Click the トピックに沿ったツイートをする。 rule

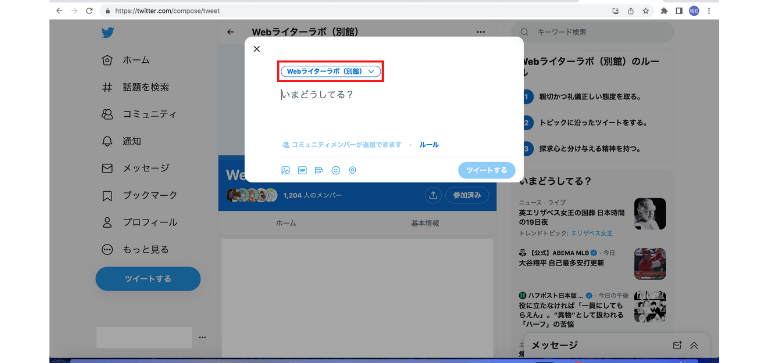(594, 122)
